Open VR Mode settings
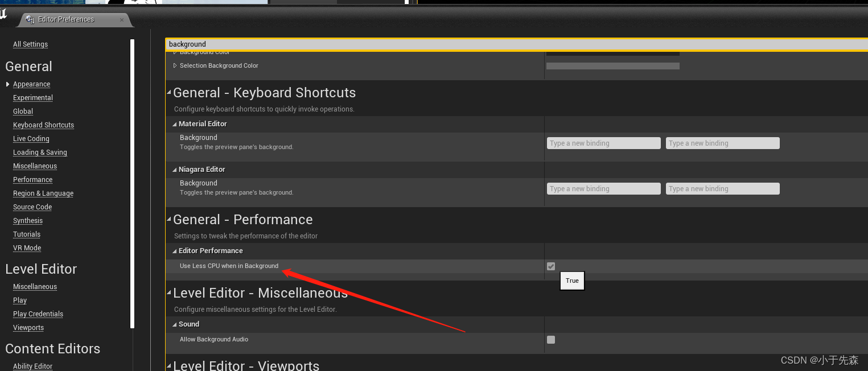This screenshot has height=371, width=868. coord(27,248)
